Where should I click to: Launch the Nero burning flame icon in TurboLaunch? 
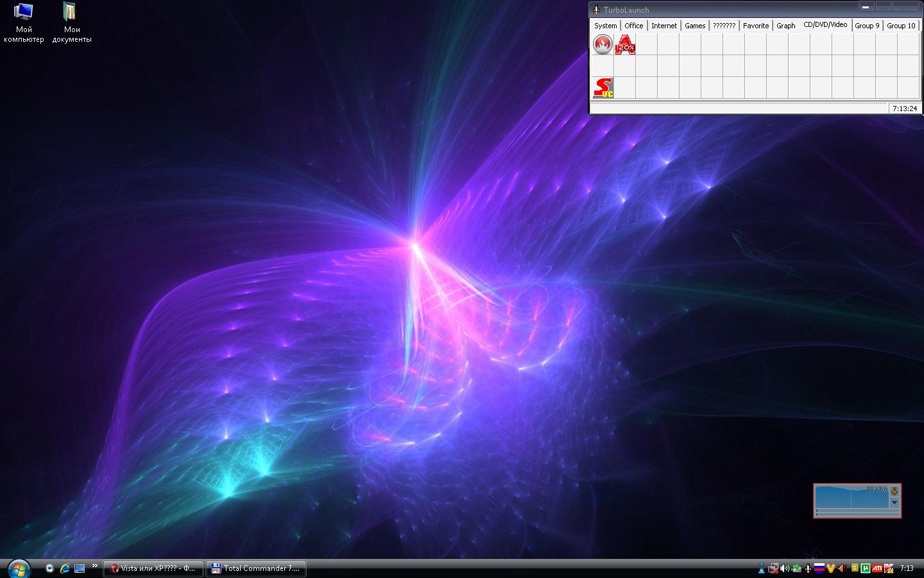click(603, 44)
